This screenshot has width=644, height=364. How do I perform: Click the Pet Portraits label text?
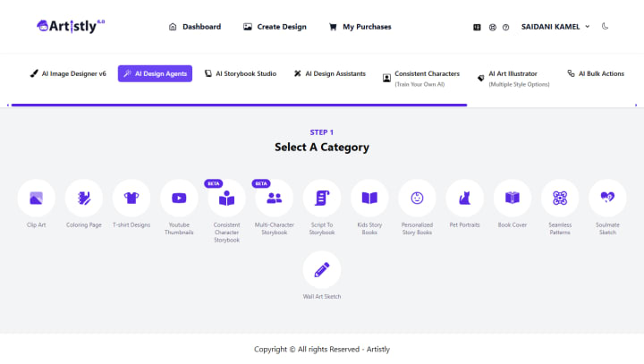click(x=464, y=224)
